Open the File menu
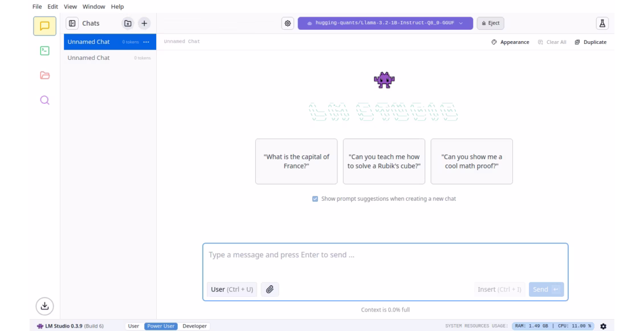This screenshot has width=644, height=331. click(37, 7)
